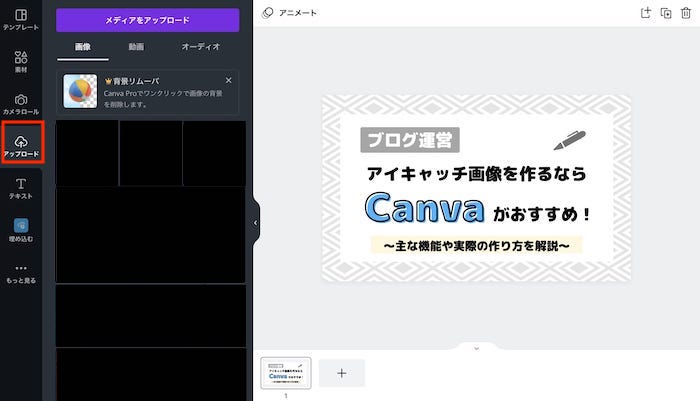
Task: Delete the page with the trash icon
Action: tap(686, 13)
